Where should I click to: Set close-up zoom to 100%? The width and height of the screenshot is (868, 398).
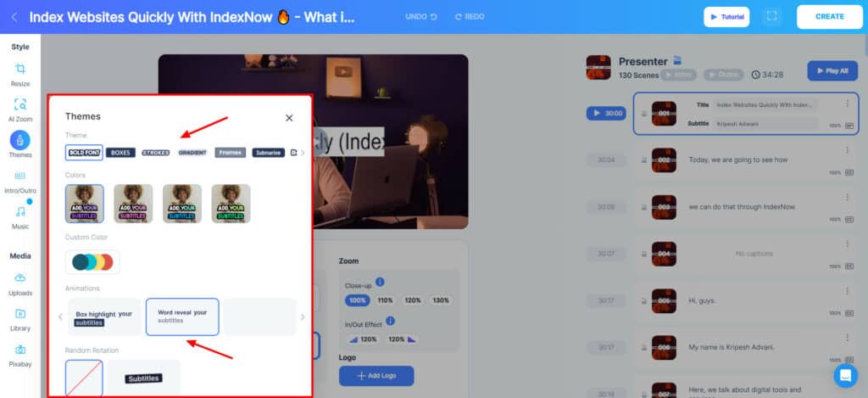[358, 300]
